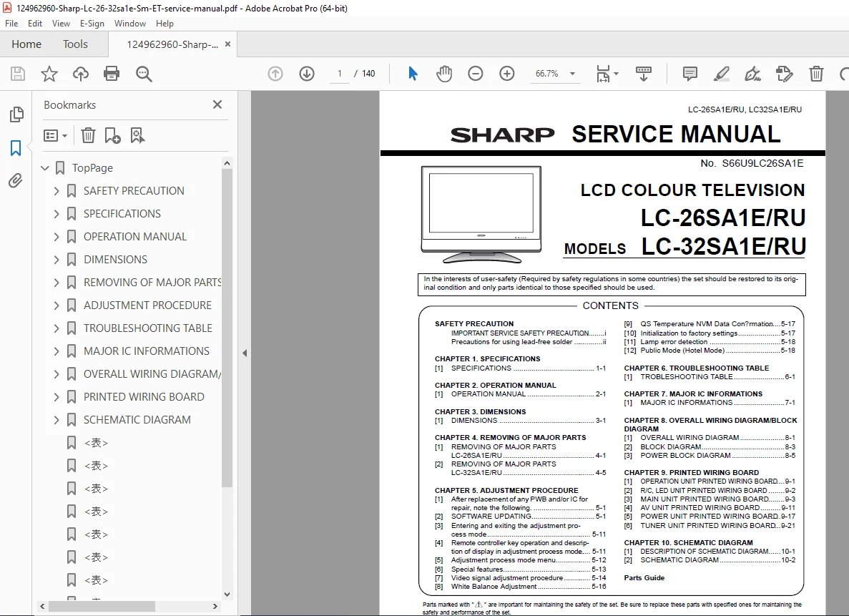
Task: Click 'CHAPTER 10. SCHEMATIC DIAGRAM' heading
Action: [688, 542]
